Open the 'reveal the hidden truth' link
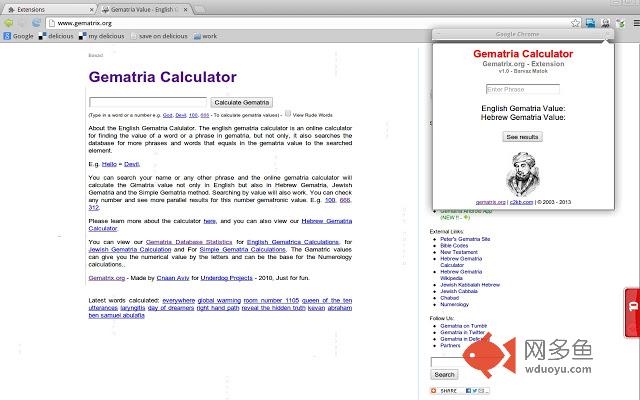640x400 pixels. pyautogui.click(x=273, y=308)
